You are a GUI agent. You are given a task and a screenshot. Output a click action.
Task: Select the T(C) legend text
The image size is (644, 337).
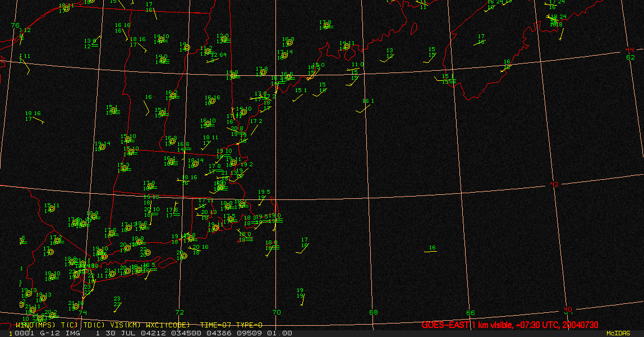click(70, 325)
